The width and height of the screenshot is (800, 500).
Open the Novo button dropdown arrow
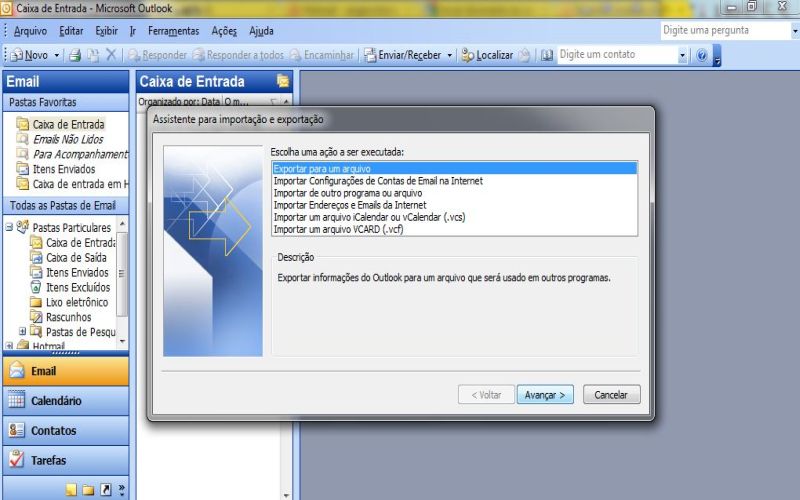click(57, 55)
